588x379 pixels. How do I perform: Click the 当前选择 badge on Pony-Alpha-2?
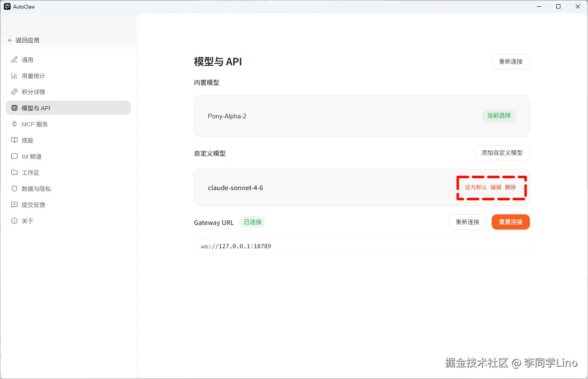point(499,115)
